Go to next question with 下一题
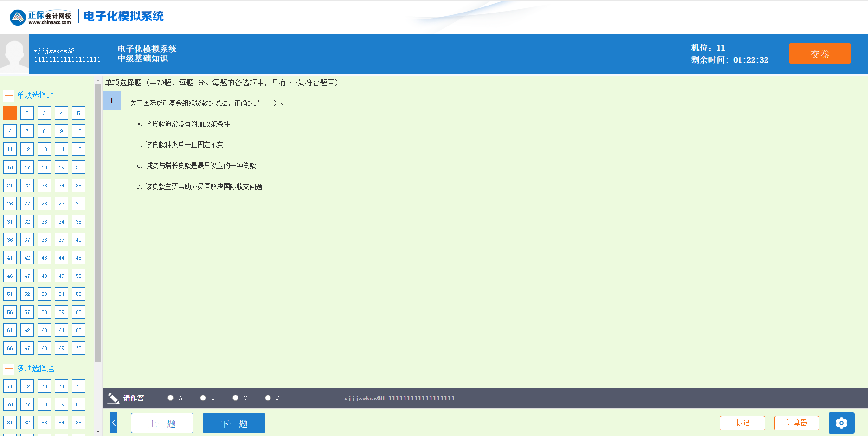868x436 pixels. (234, 423)
